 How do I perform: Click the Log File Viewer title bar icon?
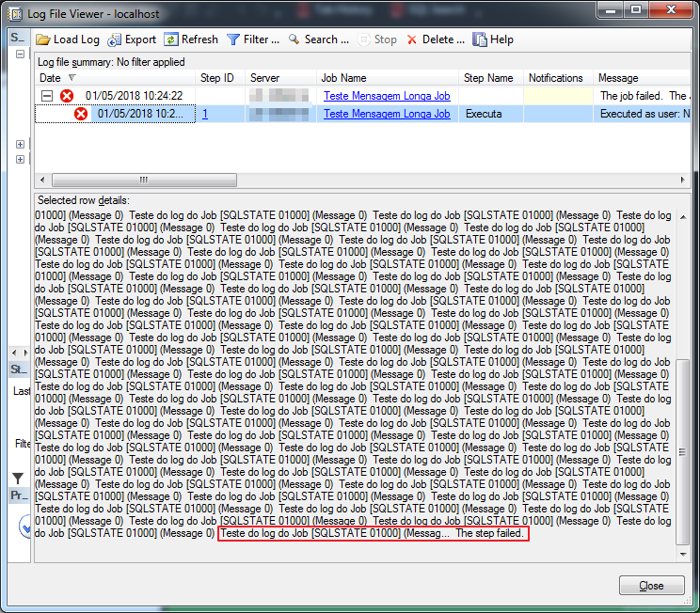(15, 14)
